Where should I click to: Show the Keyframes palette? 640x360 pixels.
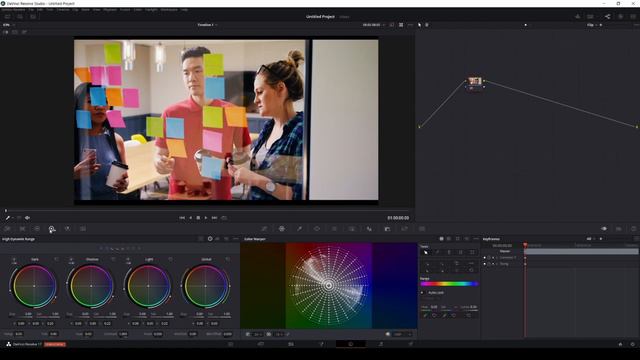[x=604, y=229]
